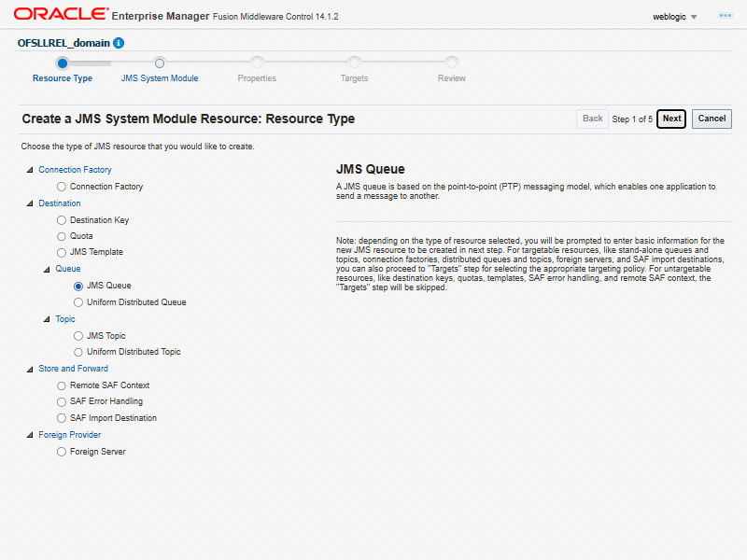Click the Review train step
The image size is (747, 560).
tap(452, 78)
